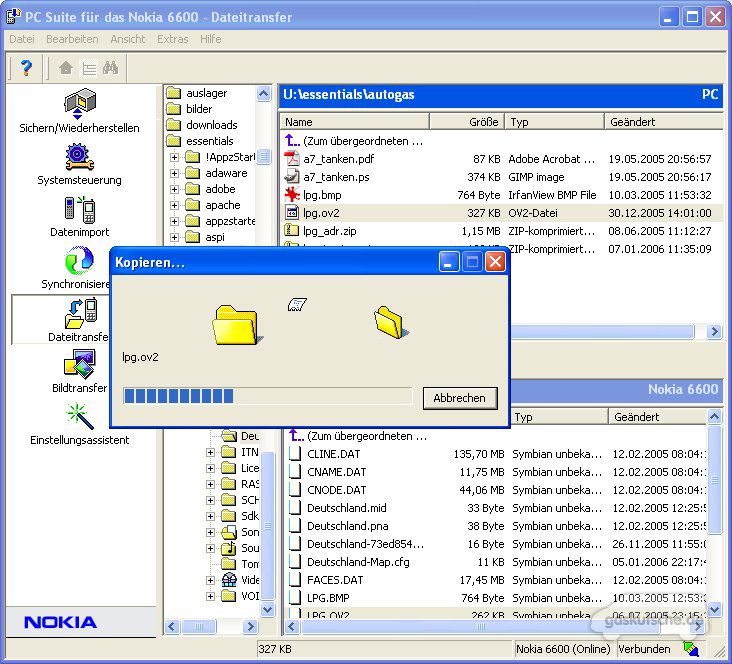Select the Deutschland.pna file row

[x=497, y=526]
